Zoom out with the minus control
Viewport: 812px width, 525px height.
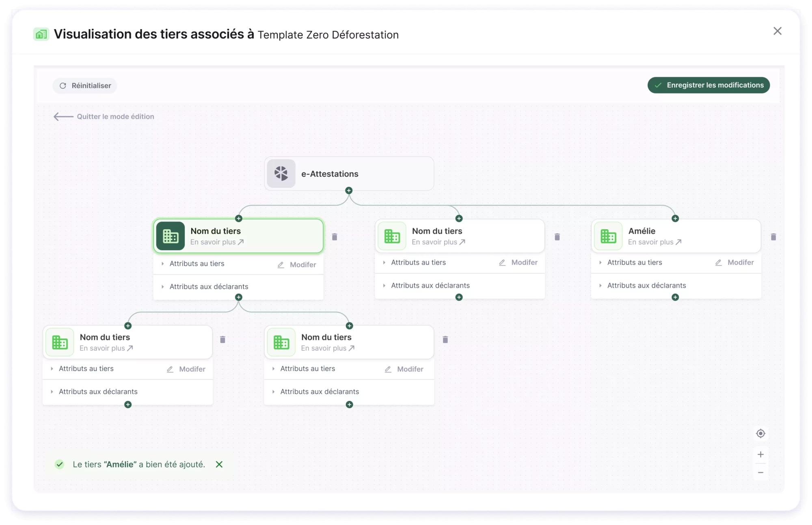(761, 473)
